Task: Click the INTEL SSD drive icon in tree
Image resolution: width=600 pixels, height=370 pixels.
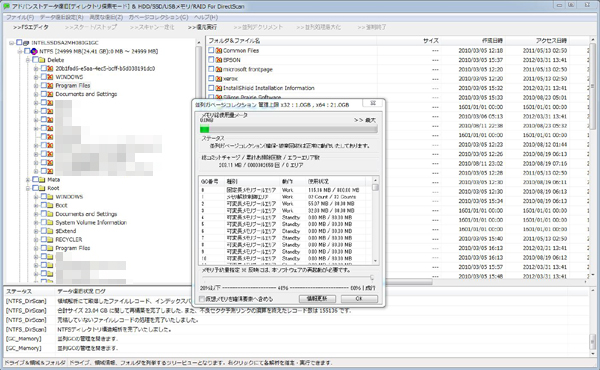Action: point(26,42)
